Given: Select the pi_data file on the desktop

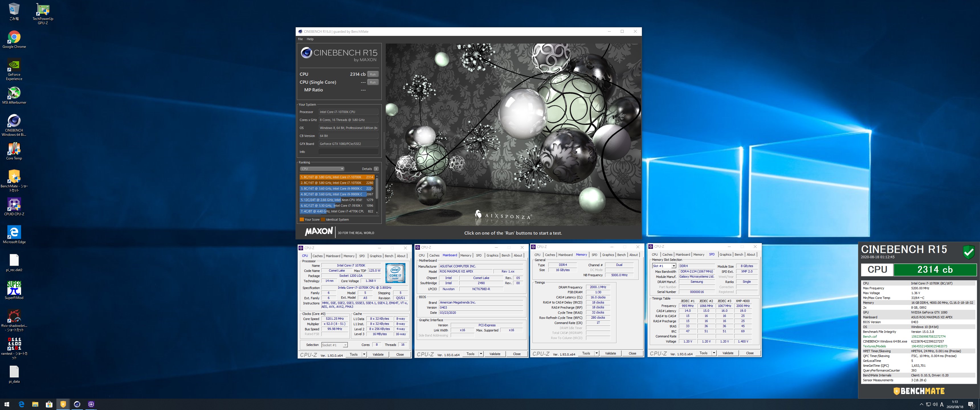Looking at the screenshot, I should 14,374.
